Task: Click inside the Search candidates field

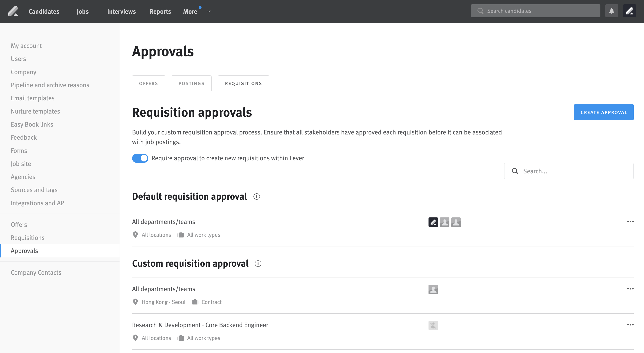Action: [535, 11]
